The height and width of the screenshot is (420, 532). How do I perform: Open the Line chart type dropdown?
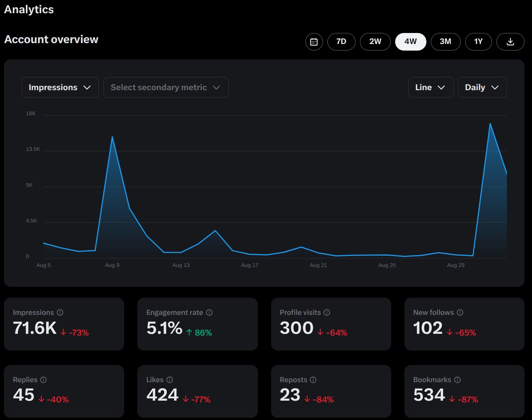tap(431, 88)
